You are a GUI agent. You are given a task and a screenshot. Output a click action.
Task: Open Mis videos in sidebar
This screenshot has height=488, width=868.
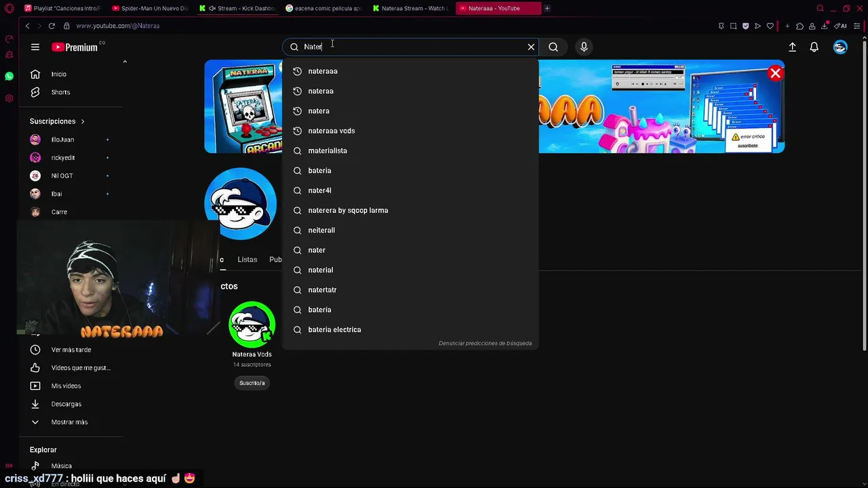(x=71, y=386)
